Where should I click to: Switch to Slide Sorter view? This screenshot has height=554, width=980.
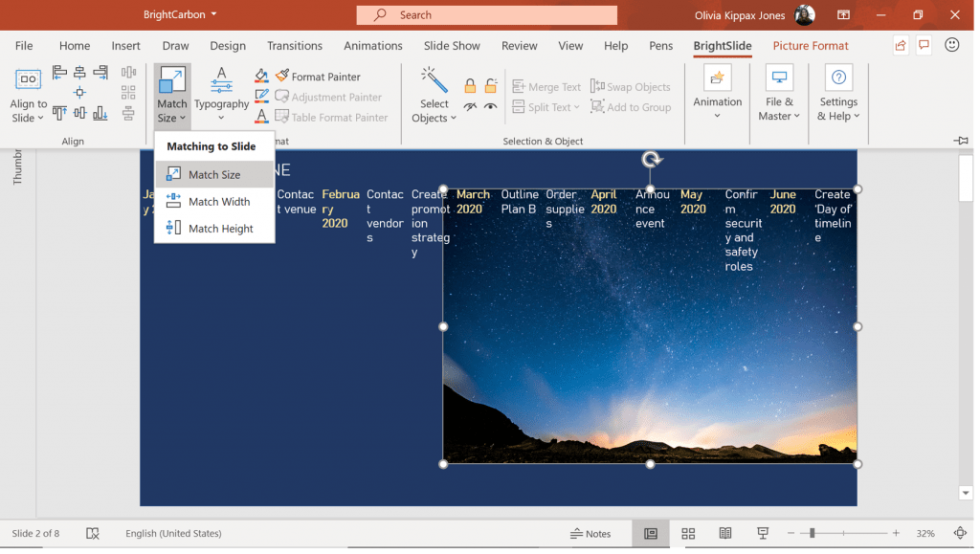tap(688, 533)
